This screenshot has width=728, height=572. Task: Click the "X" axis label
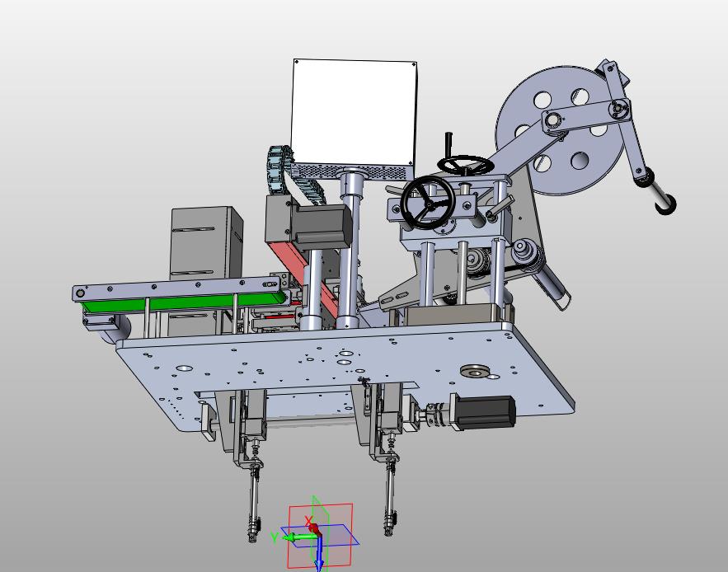coord(308,521)
